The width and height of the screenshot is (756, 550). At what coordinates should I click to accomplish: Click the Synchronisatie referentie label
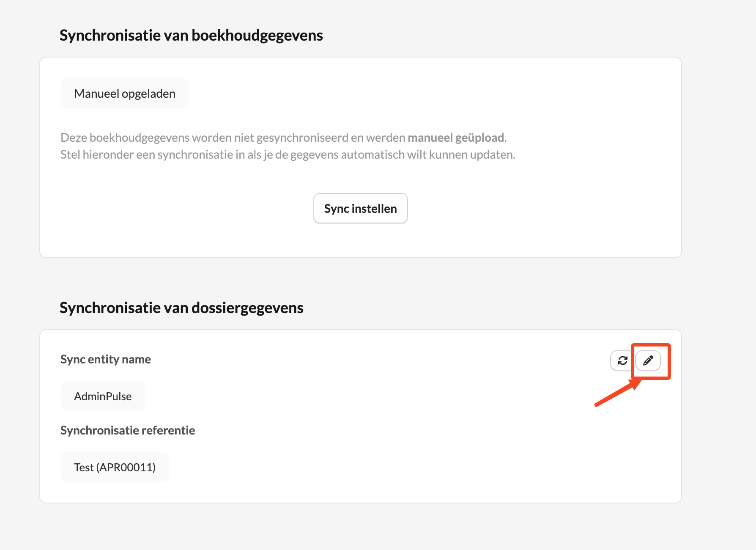[x=128, y=431]
